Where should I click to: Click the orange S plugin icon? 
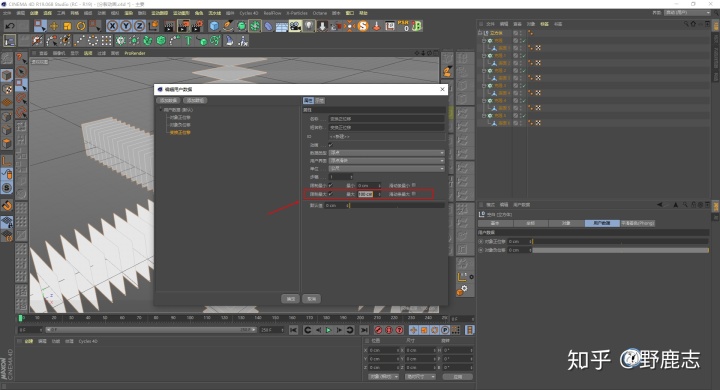[x=363, y=26]
